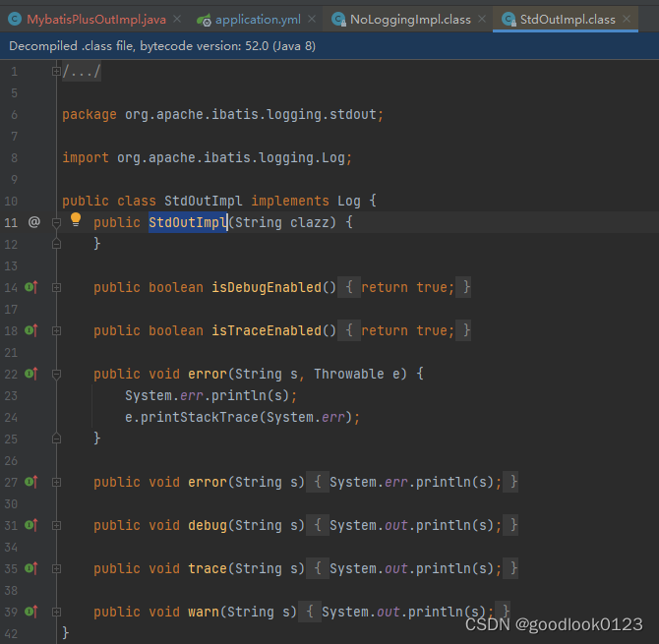Click the StdOutImpl class name on line 10
Viewport: 659px width, 644px height.
coord(203,201)
